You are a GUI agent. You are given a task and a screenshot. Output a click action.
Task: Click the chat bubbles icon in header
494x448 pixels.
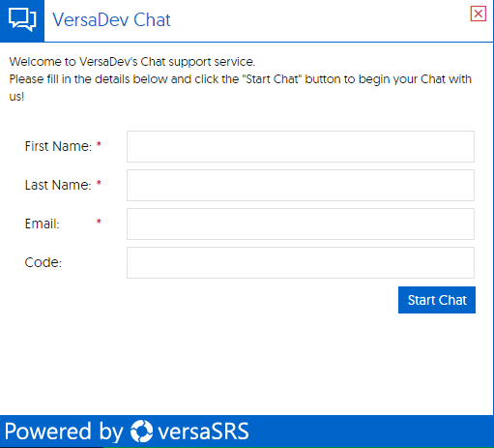click(22, 20)
